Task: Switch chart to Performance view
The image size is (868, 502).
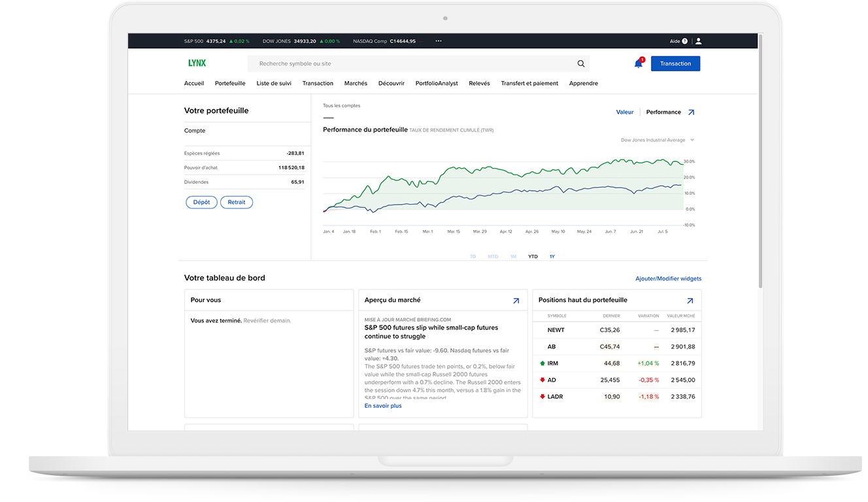Action: pyautogui.click(x=663, y=112)
